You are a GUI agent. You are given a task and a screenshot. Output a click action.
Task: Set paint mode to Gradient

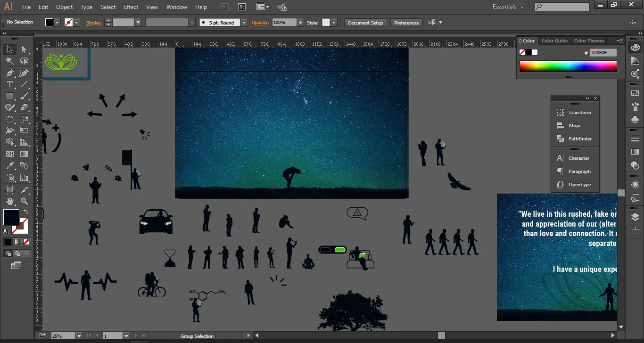pos(17,242)
